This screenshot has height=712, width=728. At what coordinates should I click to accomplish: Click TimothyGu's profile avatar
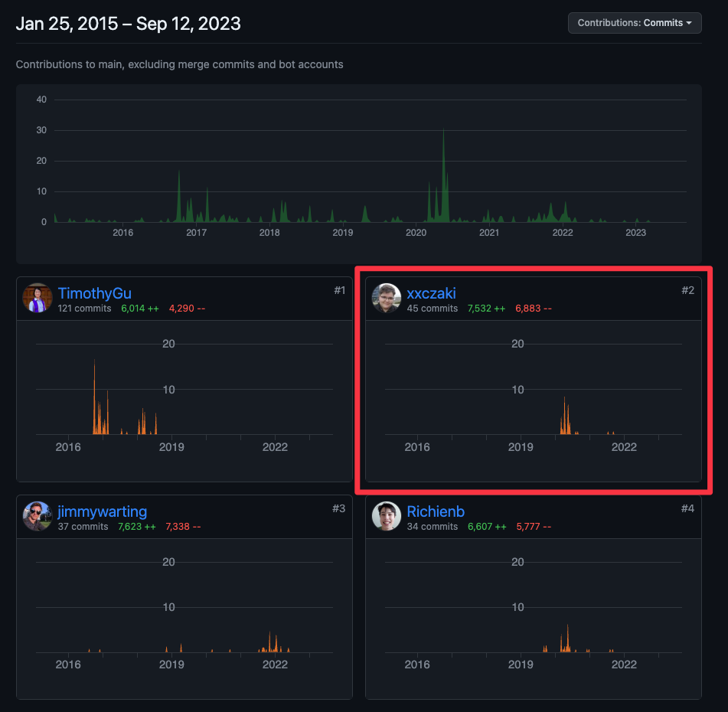(x=38, y=298)
